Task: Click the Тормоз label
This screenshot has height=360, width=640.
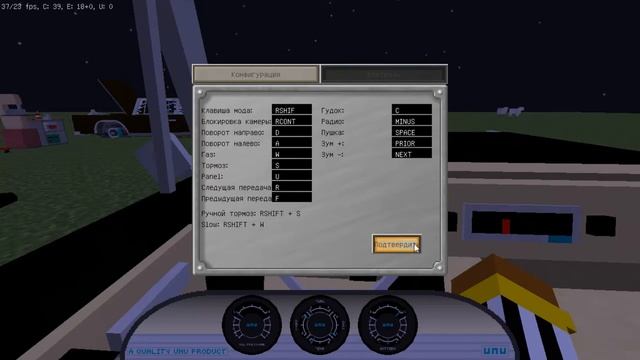Action: (215, 166)
